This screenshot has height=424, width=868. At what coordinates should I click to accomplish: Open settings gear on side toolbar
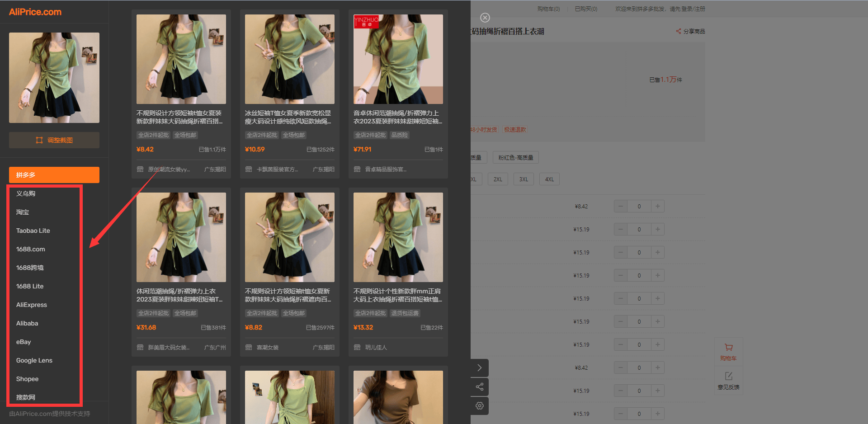click(x=480, y=406)
